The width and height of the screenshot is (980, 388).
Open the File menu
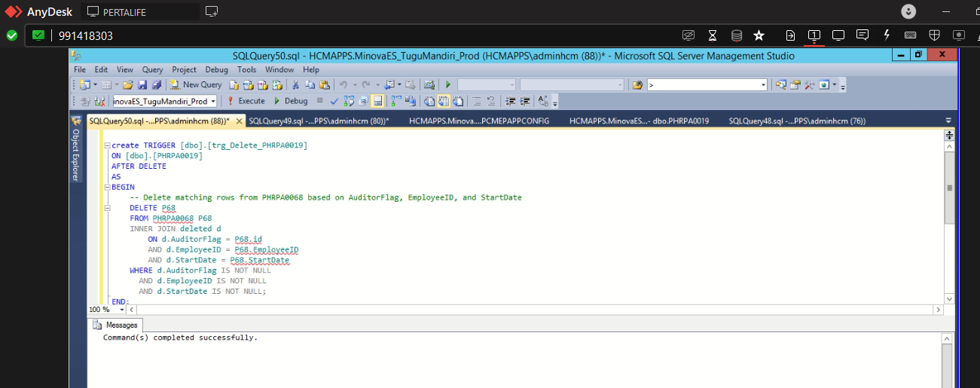coord(79,69)
